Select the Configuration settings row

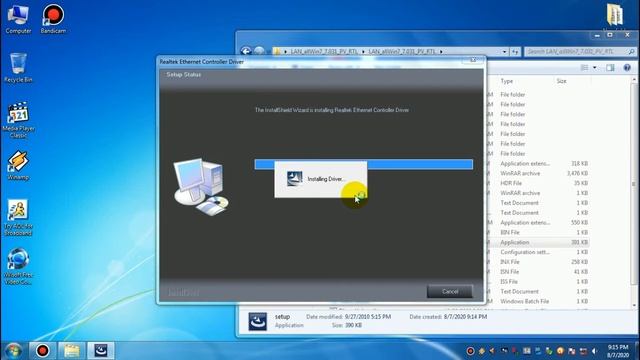pos(538,252)
